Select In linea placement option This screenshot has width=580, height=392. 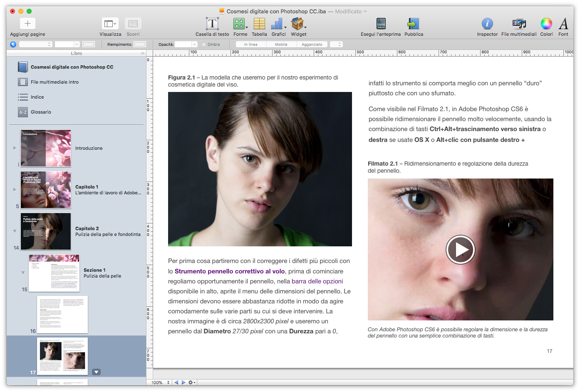(251, 44)
